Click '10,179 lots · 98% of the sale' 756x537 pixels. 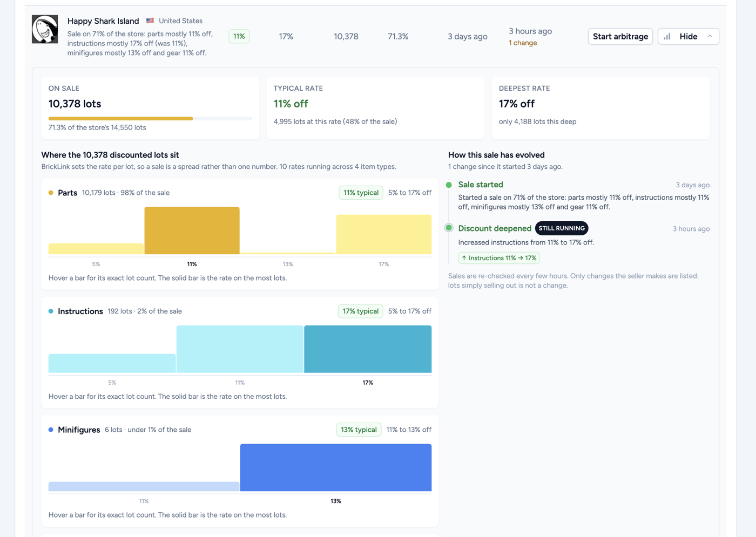[x=126, y=193]
